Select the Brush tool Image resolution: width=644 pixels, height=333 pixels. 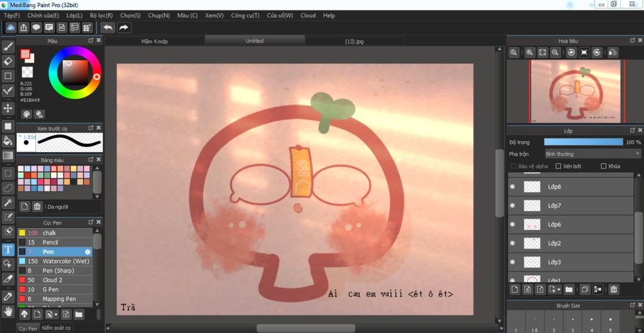click(8, 46)
